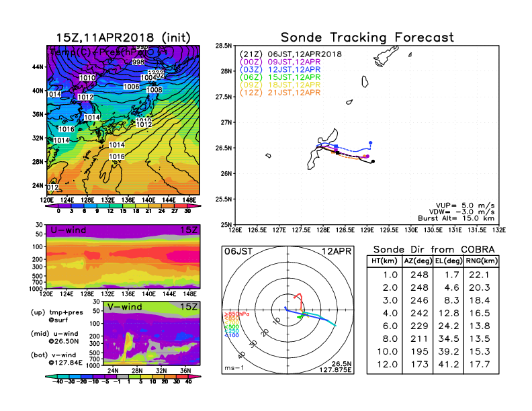532x411 pixels.
Task: Click the "1006" isobar label on the pressure map
Action: 131,87
